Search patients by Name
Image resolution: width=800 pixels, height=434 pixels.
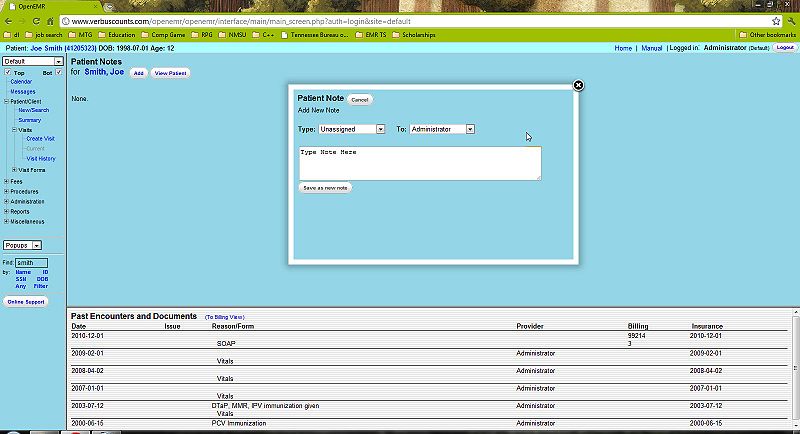(x=23, y=272)
